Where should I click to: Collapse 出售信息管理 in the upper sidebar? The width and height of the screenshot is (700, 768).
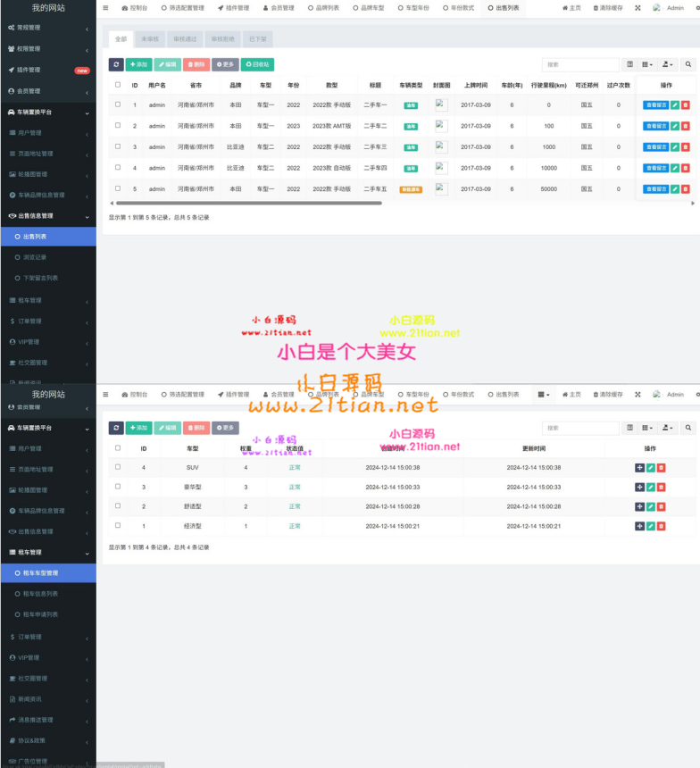pos(48,216)
